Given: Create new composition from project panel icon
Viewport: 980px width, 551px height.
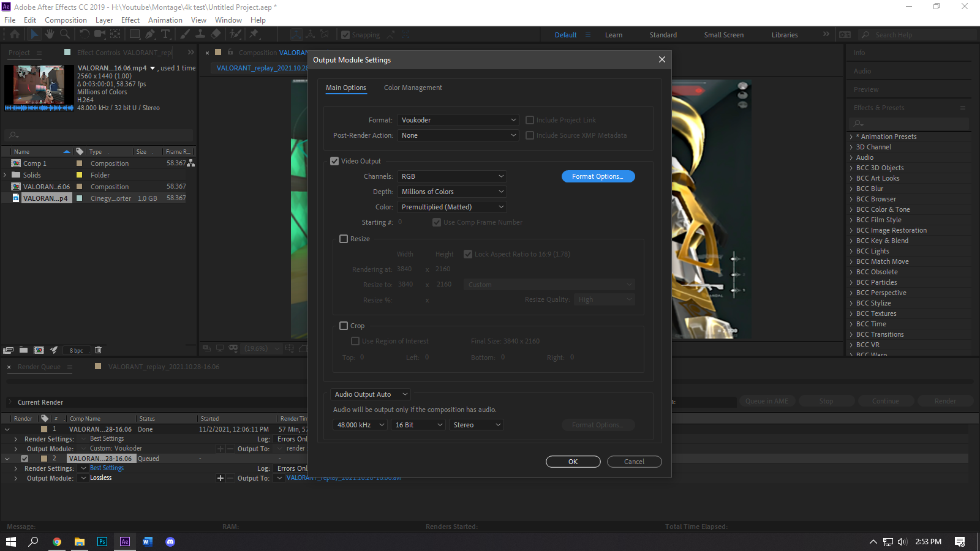Looking at the screenshot, I should tap(39, 350).
